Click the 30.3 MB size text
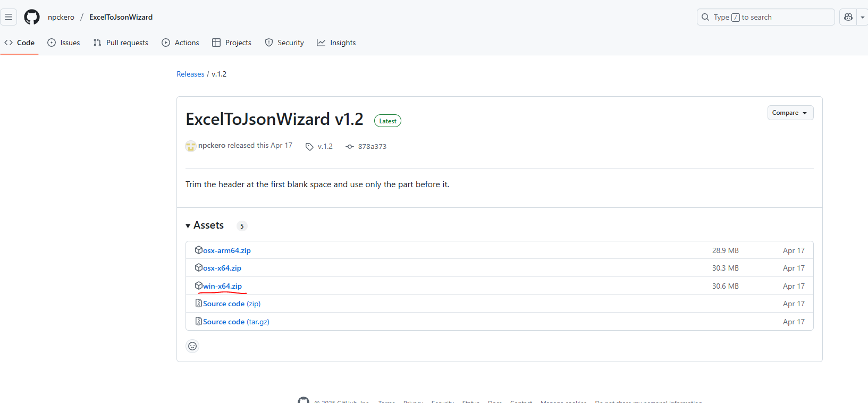 [726, 268]
